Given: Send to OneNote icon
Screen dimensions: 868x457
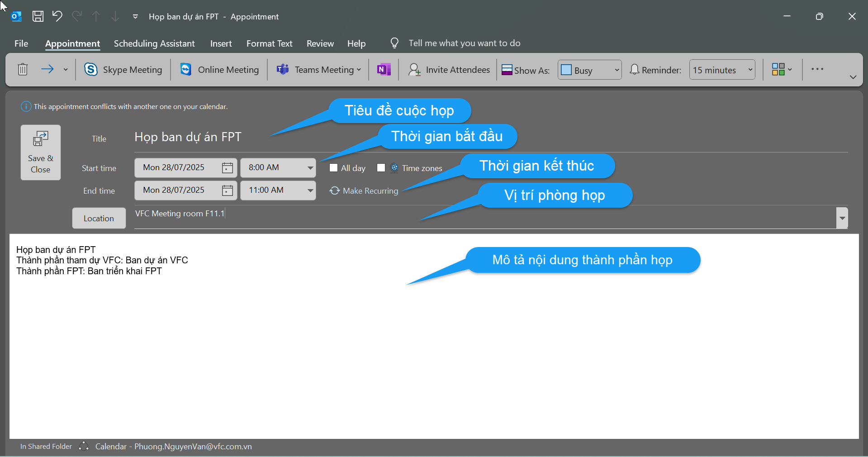Looking at the screenshot, I should pyautogui.click(x=384, y=70).
